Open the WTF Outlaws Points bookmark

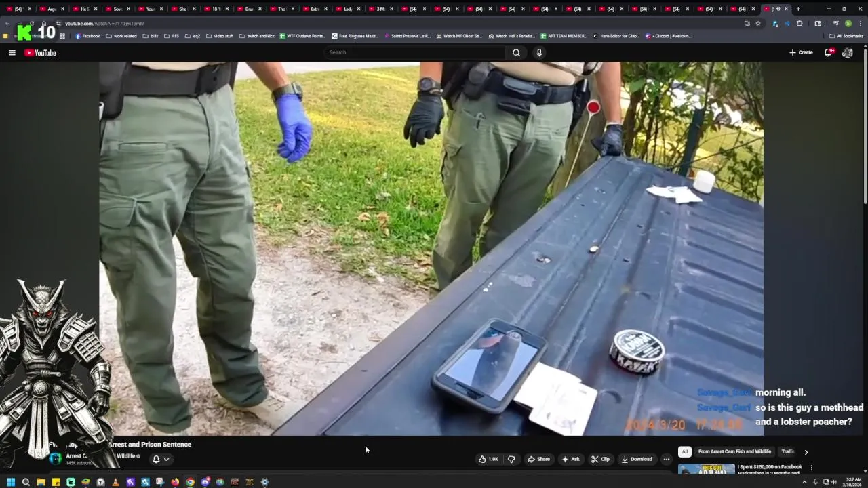303,36
